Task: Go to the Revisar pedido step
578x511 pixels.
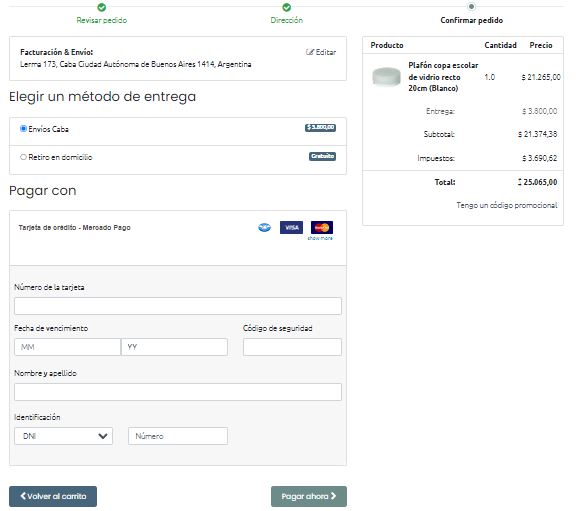Action: (x=102, y=20)
